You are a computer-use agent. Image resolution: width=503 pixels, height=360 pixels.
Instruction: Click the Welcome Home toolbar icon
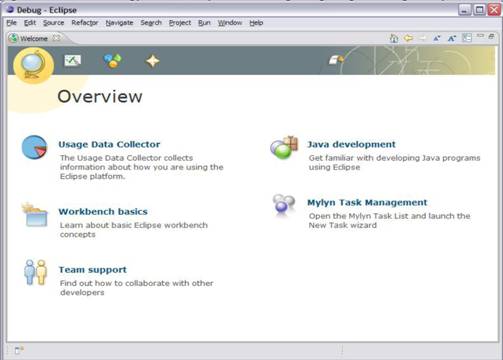pos(394,38)
